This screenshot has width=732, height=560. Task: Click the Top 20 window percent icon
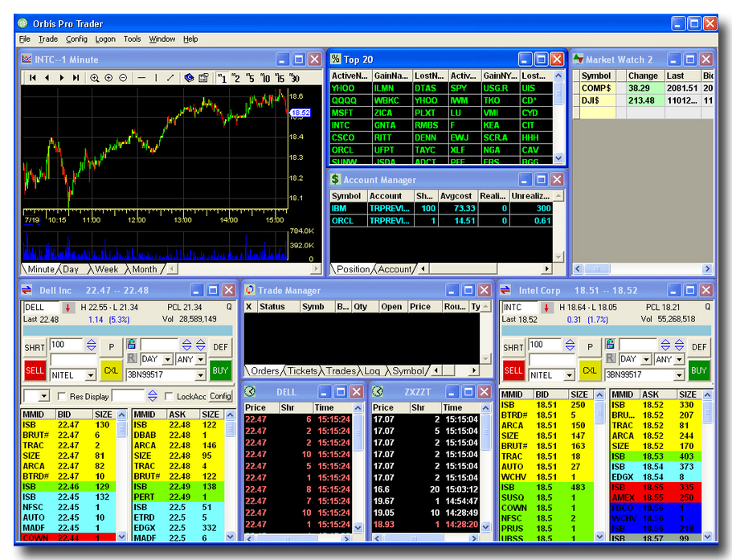tap(335, 59)
